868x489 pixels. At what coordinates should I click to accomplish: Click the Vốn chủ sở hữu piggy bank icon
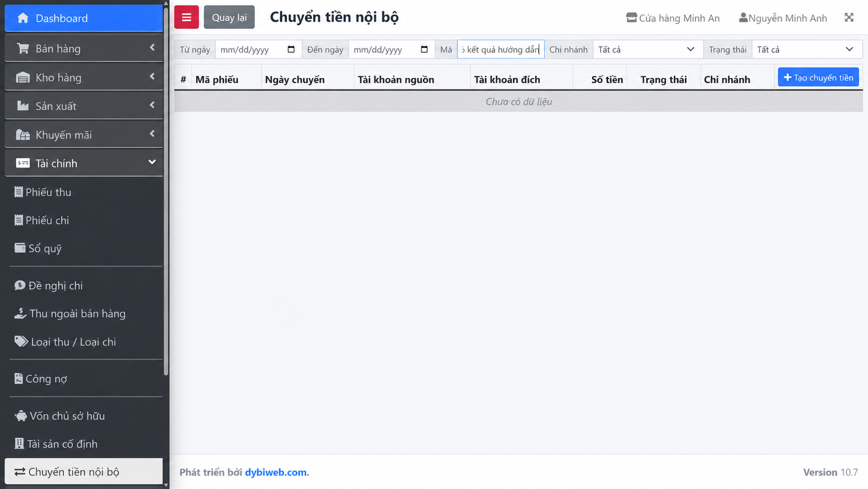(21, 416)
